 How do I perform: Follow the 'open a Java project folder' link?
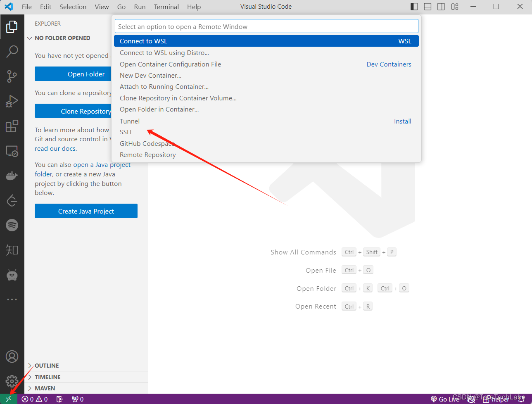pyautogui.click(x=102, y=165)
